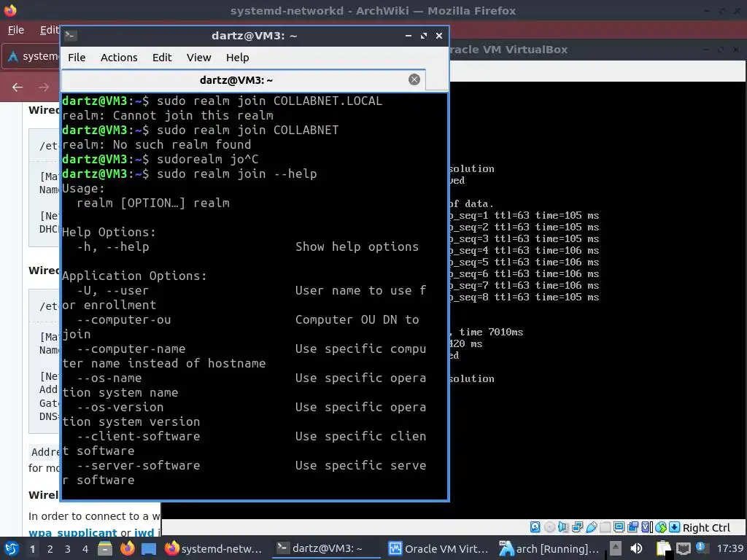Screen dimensions: 747x560
Task: Open the wpa_supplicant link on ArchWiki
Action: (x=72, y=532)
